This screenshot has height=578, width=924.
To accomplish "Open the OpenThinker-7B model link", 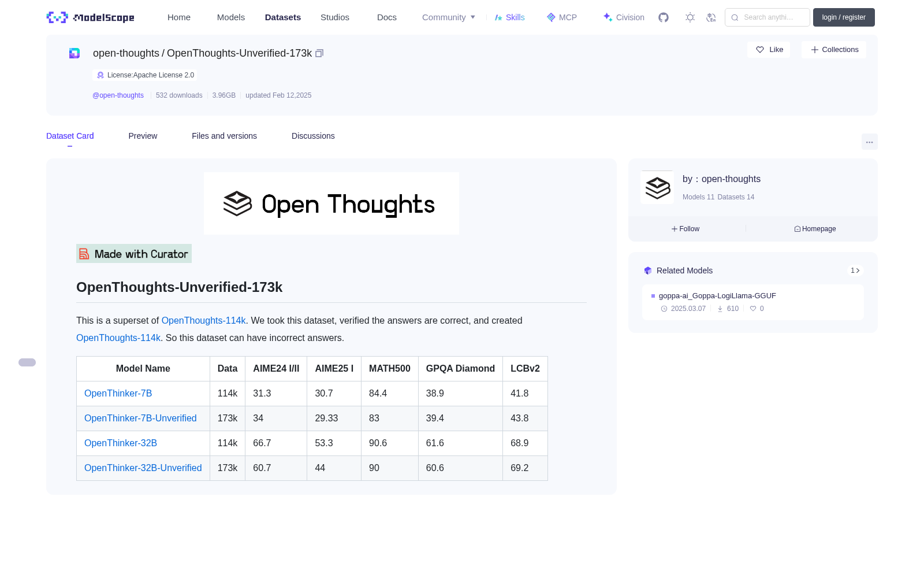I will coord(118,393).
